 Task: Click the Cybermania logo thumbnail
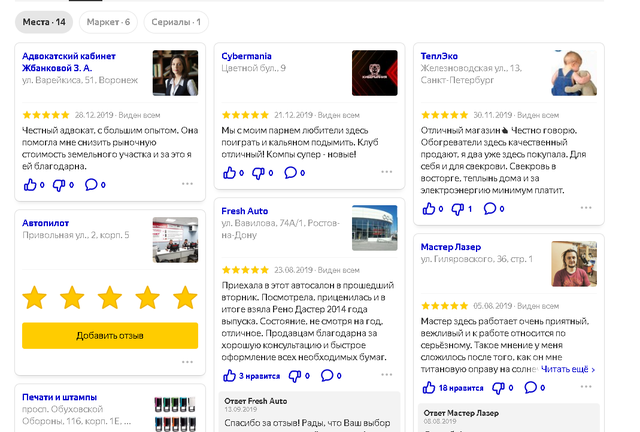pos(375,73)
